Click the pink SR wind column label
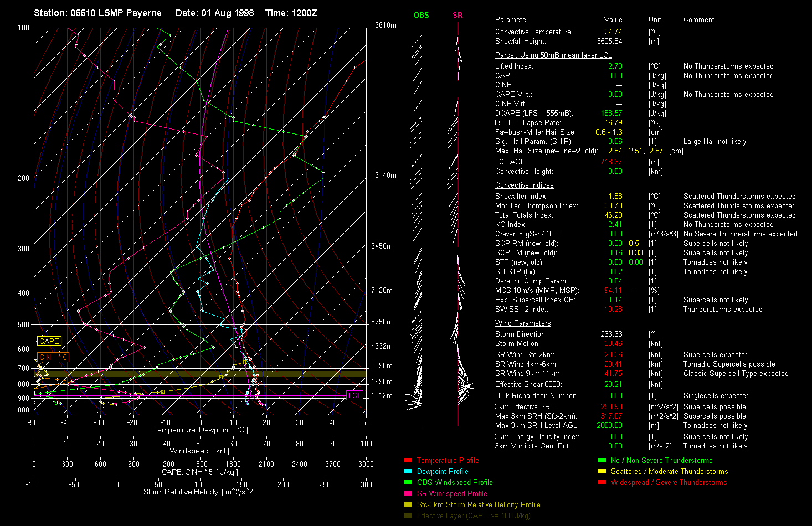This screenshot has width=812, height=526. pos(458,15)
